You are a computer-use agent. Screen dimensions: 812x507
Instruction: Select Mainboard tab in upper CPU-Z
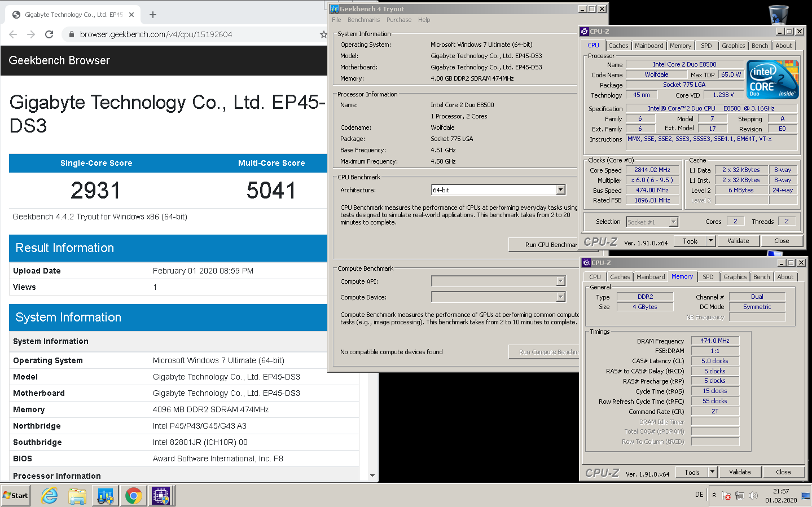(649, 46)
